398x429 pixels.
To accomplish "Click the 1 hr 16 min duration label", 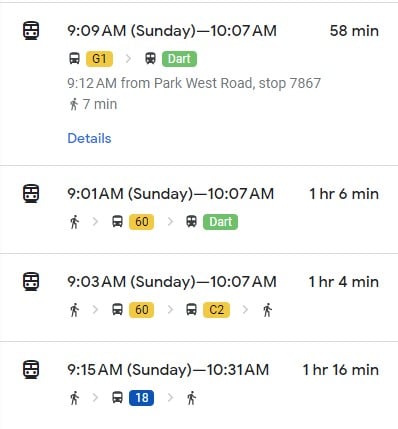I will tap(341, 370).
